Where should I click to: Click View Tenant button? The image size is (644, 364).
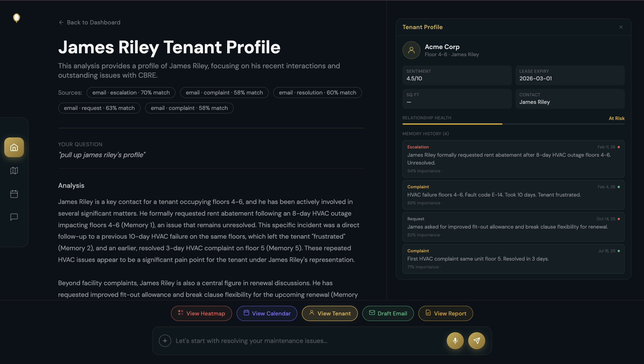tap(330, 313)
